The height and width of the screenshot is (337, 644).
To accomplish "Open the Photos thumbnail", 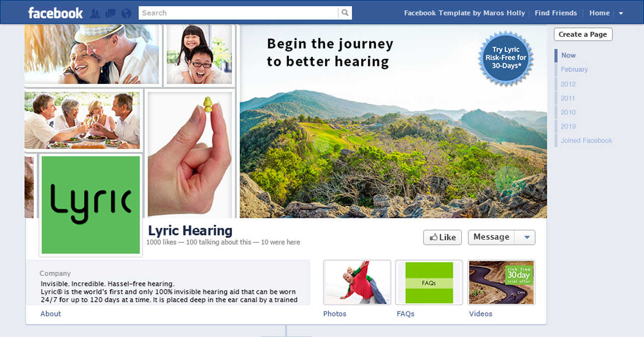I will pos(357,282).
